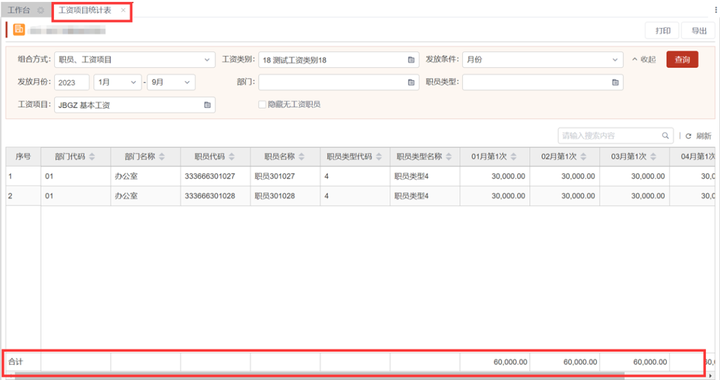Open the 工资项目 picker icon
Viewport: 720px width, 380px height.
pos(207,105)
